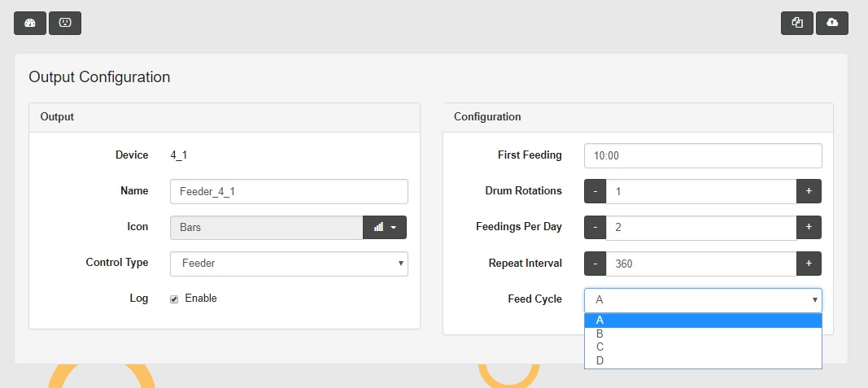Select option C in Feed Cycle list
The image size is (868, 388).
[703, 347]
